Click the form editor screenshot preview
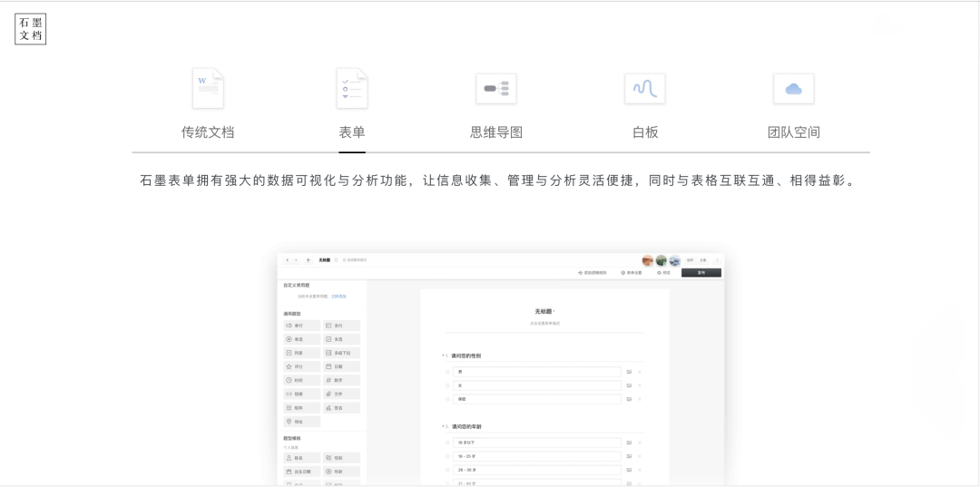The image size is (980, 487). click(501, 369)
